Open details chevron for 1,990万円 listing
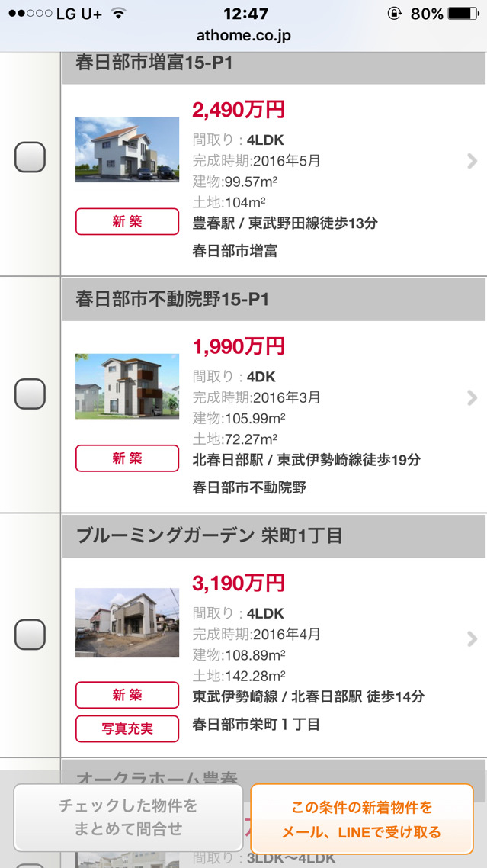This screenshot has height=868, width=487. point(472,397)
